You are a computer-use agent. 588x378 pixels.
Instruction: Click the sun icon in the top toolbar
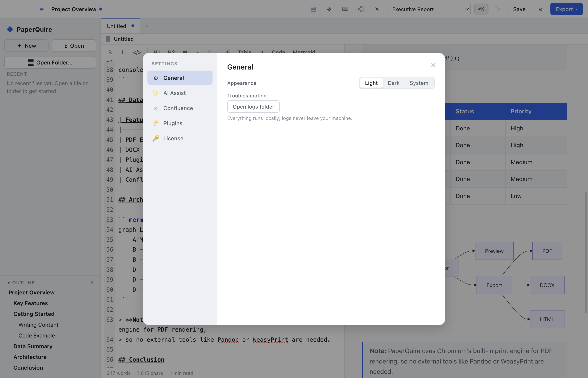click(x=377, y=9)
